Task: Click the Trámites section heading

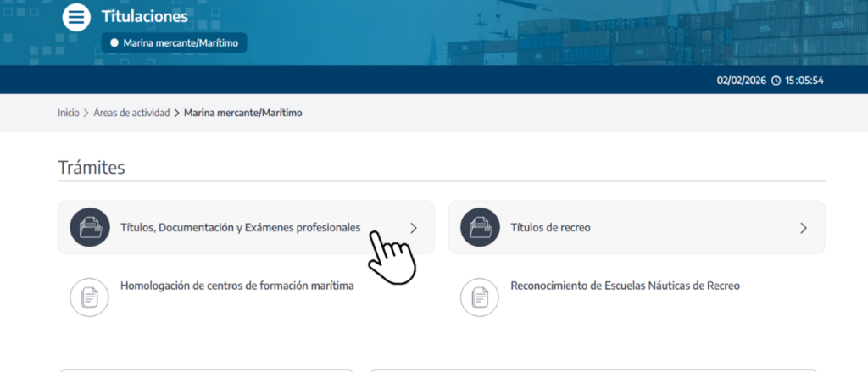Action: [92, 168]
